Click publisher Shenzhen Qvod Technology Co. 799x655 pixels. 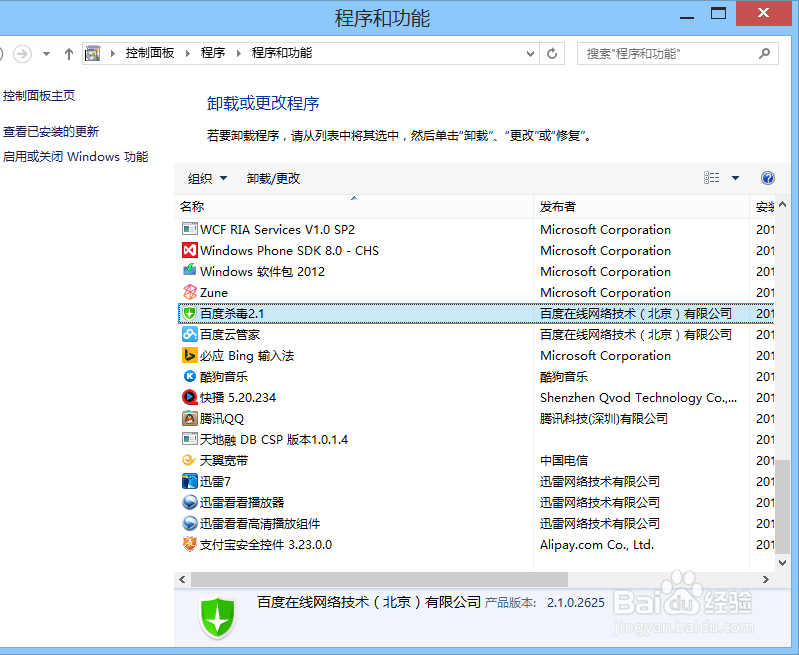tap(638, 398)
